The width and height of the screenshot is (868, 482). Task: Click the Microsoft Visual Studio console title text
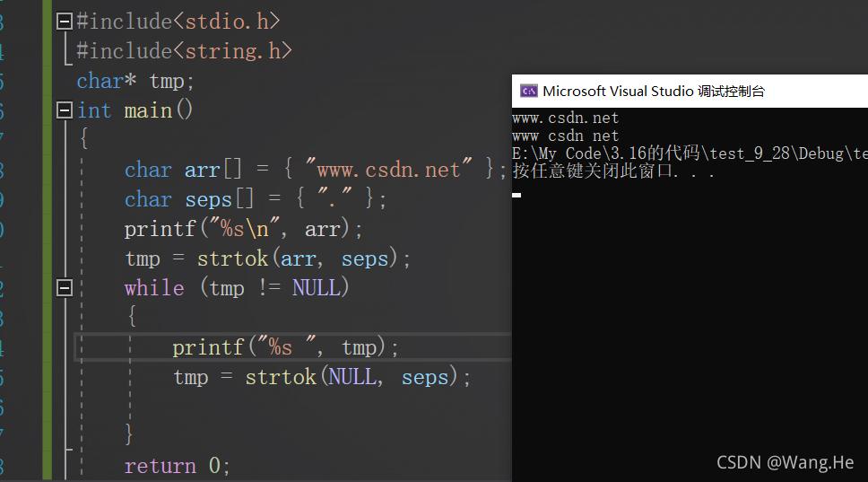pyautogui.click(x=653, y=91)
